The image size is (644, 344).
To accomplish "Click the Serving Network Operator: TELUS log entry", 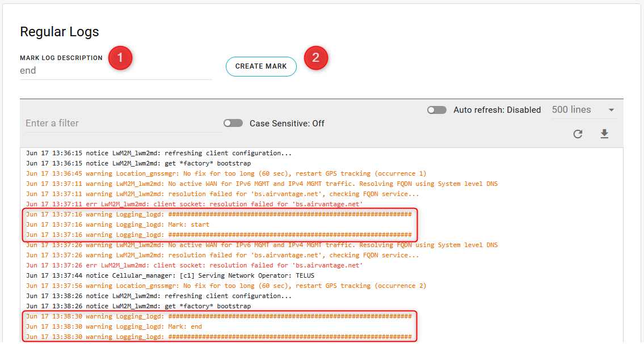I will [x=170, y=275].
